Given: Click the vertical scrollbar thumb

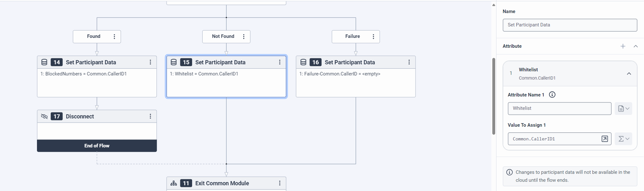Looking at the screenshot, I should click(x=494, y=95).
